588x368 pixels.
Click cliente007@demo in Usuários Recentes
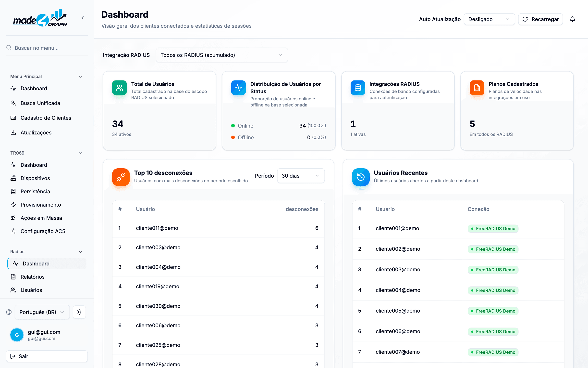(398, 352)
